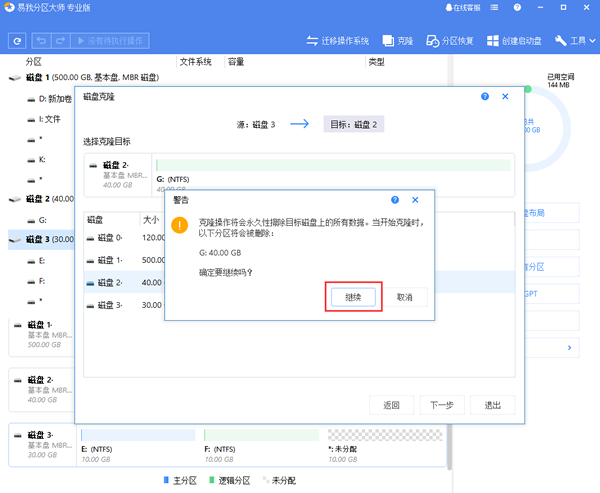Viewport: 600px width, 493px height.
Task: Click the 未分配 space block at bottom
Action: pos(385,435)
